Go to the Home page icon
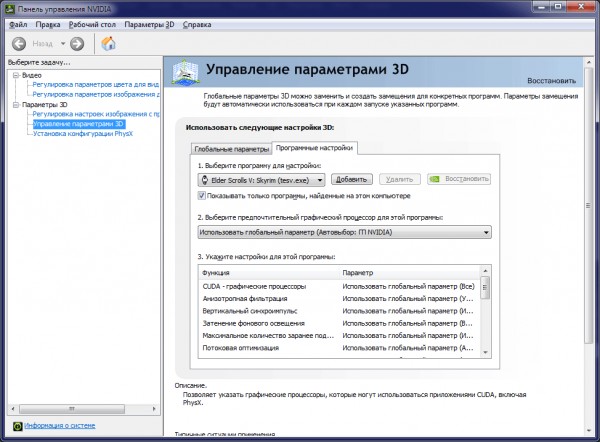The height and width of the screenshot is (442, 600). [x=108, y=44]
